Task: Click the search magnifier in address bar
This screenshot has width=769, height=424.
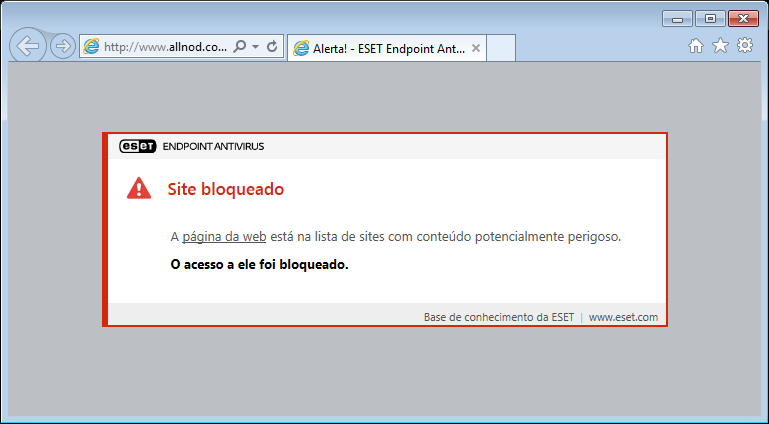Action: tap(240, 47)
